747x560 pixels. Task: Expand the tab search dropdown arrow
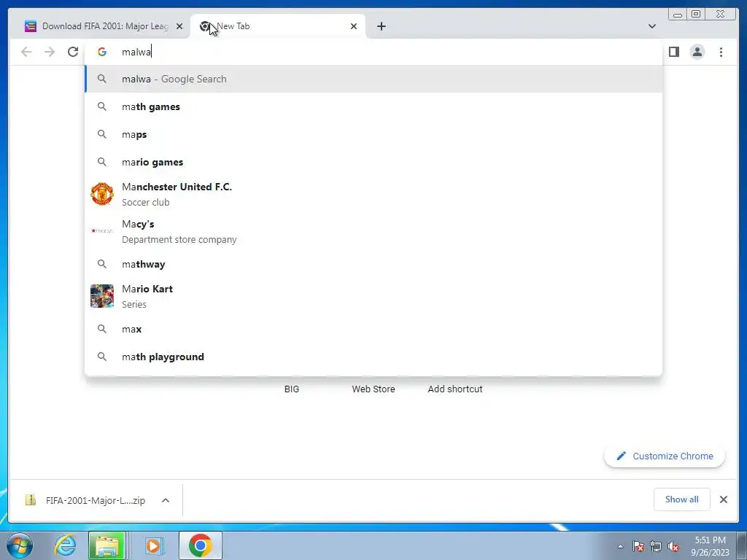[x=651, y=26]
